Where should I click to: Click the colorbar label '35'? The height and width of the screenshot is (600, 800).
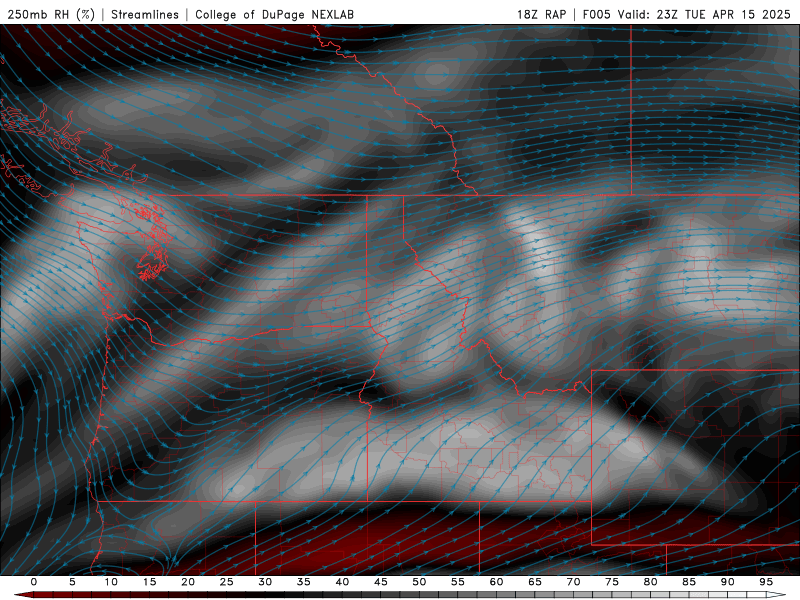click(304, 582)
